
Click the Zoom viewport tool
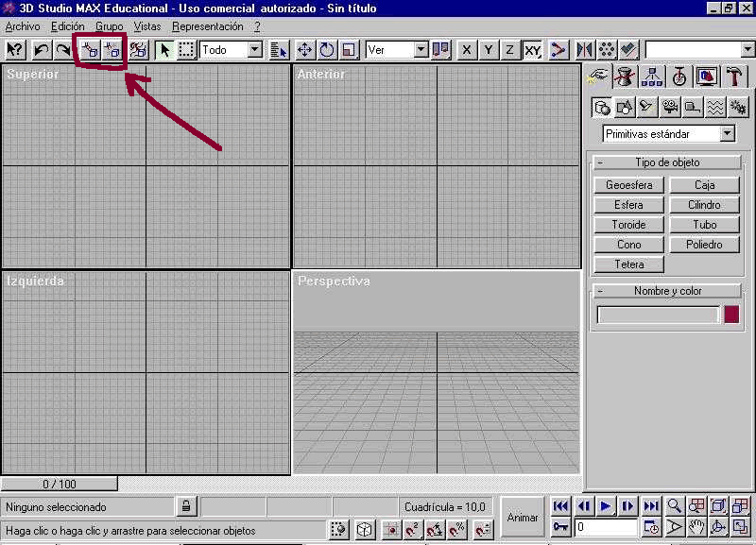coord(674,506)
